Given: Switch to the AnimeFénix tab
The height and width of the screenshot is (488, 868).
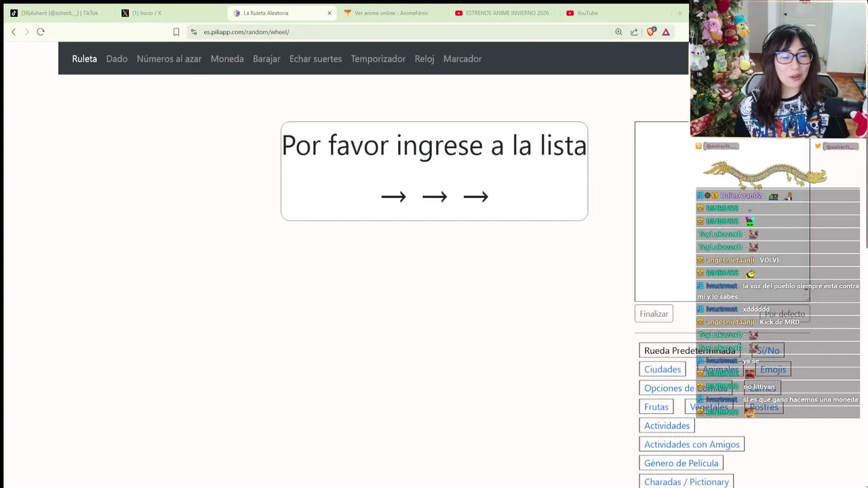Looking at the screenshot, I should click(392, 13).
